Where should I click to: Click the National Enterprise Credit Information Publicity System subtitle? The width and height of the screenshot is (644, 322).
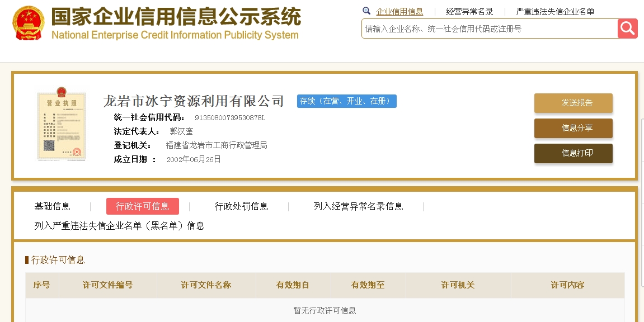coord(175,35)
